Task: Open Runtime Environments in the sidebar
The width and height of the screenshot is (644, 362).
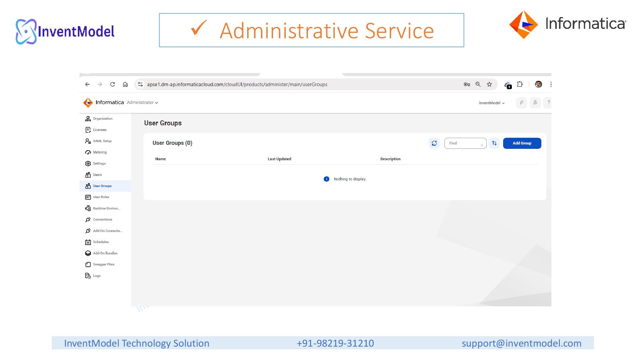Action: [105, 208]
